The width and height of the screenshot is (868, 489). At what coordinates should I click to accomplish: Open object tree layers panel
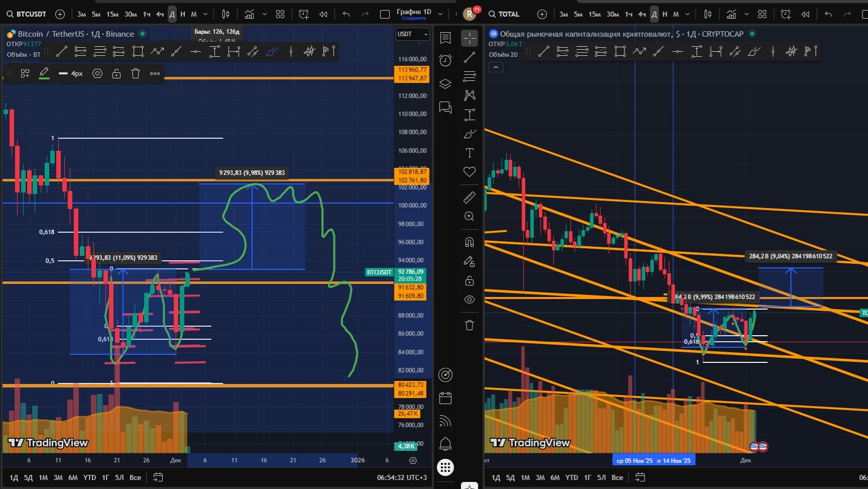tap(445, 83)
